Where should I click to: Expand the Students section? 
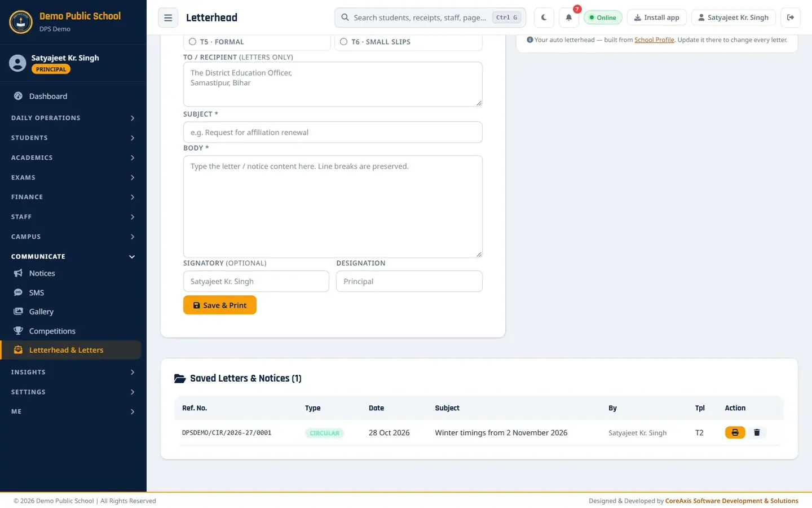[x=73, y=138]
